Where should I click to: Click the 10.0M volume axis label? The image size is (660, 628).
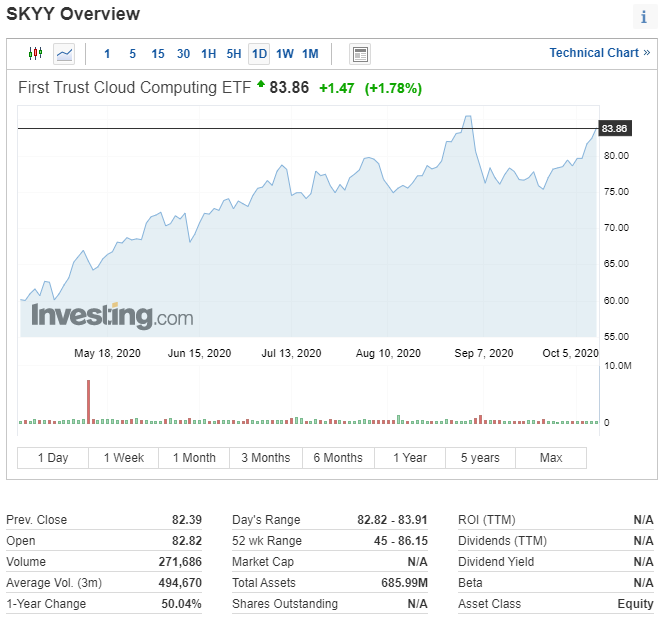coord(617,366)
